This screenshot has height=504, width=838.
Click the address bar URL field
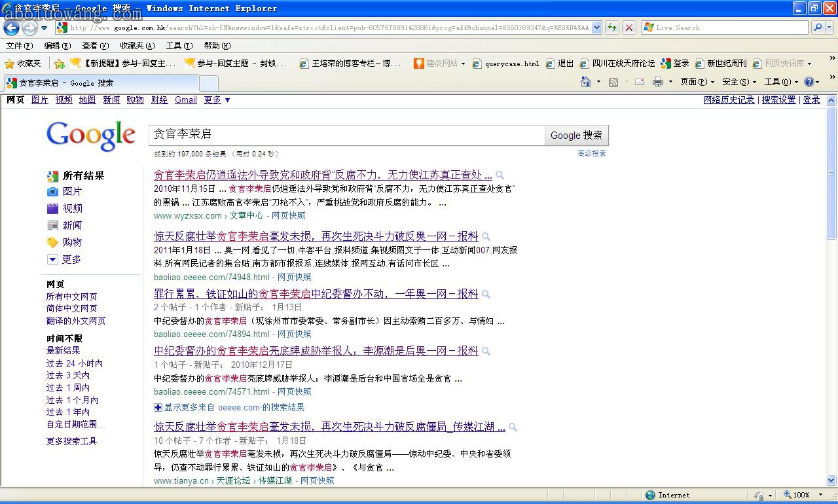tap(325, 27)
